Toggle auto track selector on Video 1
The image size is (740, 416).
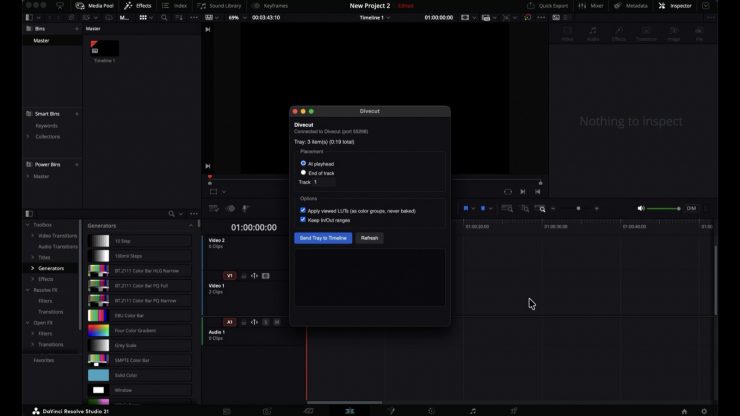pyautogui.click(x=255, y=276)
